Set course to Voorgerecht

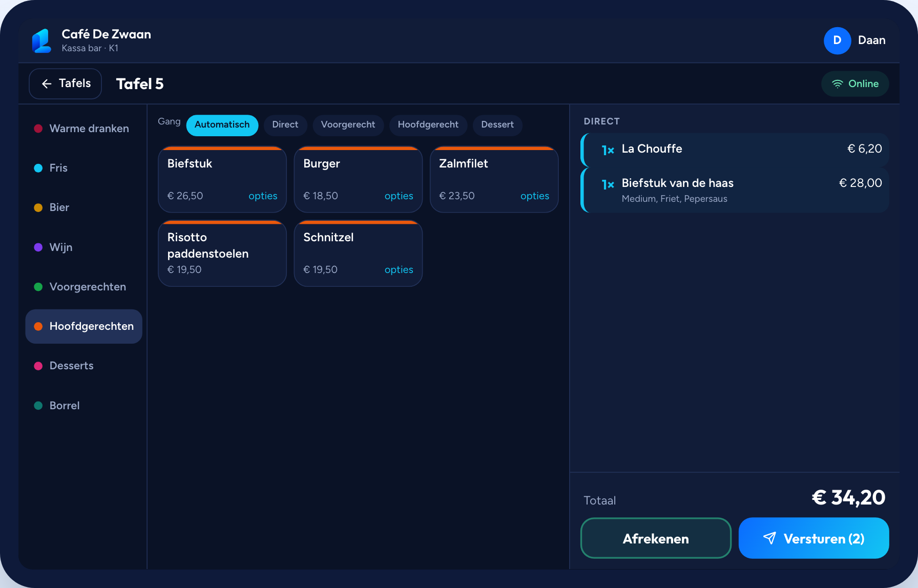point(348,125)
